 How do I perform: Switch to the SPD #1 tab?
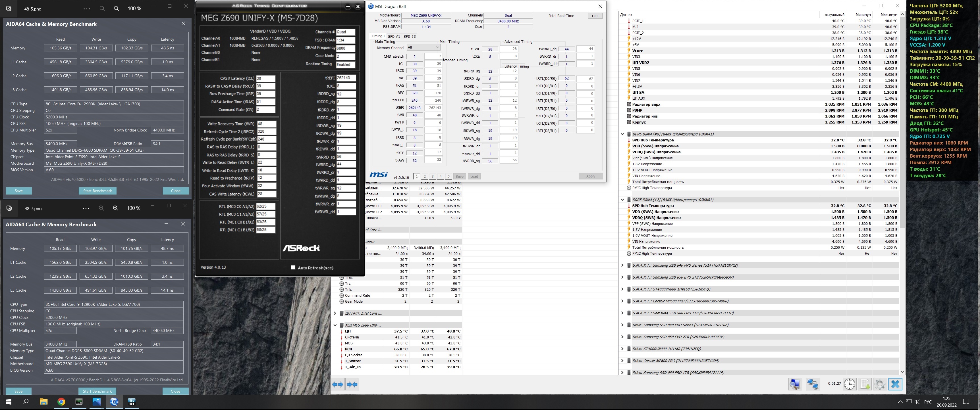pos(394,36)
